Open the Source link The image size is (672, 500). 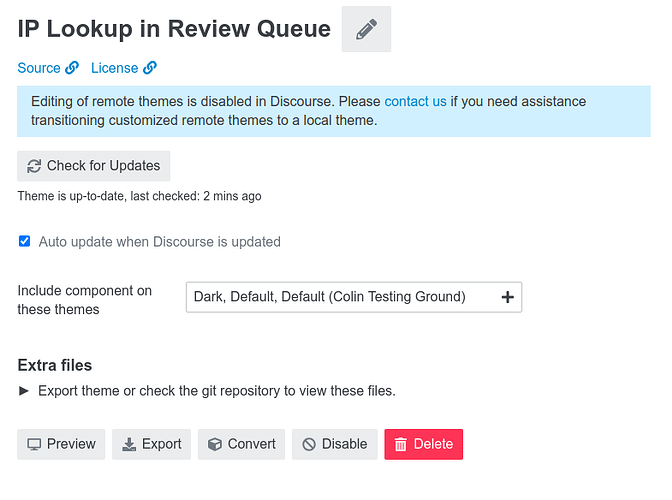(x=48, y=68)
